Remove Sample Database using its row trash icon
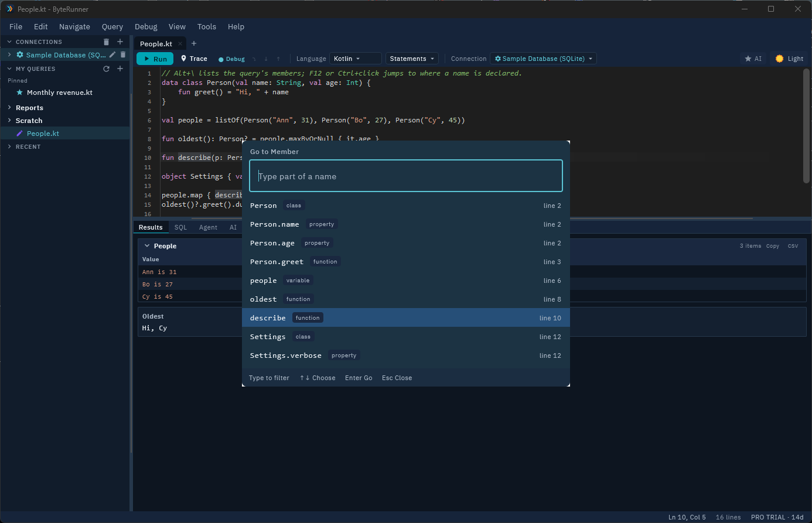The image size is (812, 523). [123, 54]
